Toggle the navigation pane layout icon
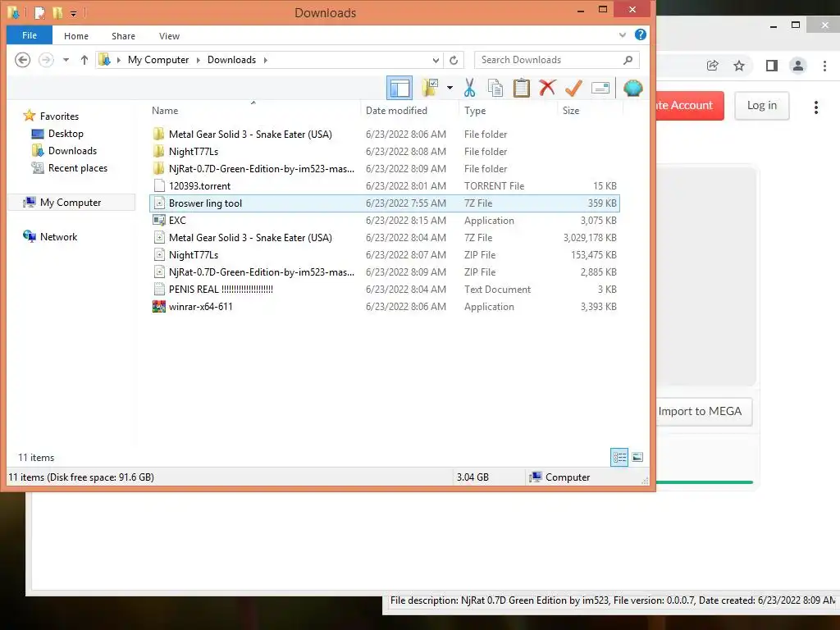Viewport: 840px width, 630px height. pos(399,88)
